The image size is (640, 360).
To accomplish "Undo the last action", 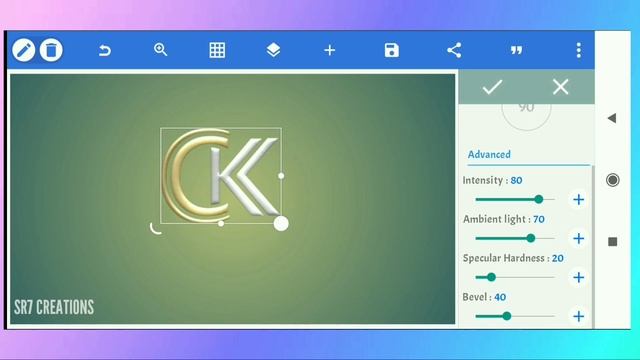I will 104,50.
